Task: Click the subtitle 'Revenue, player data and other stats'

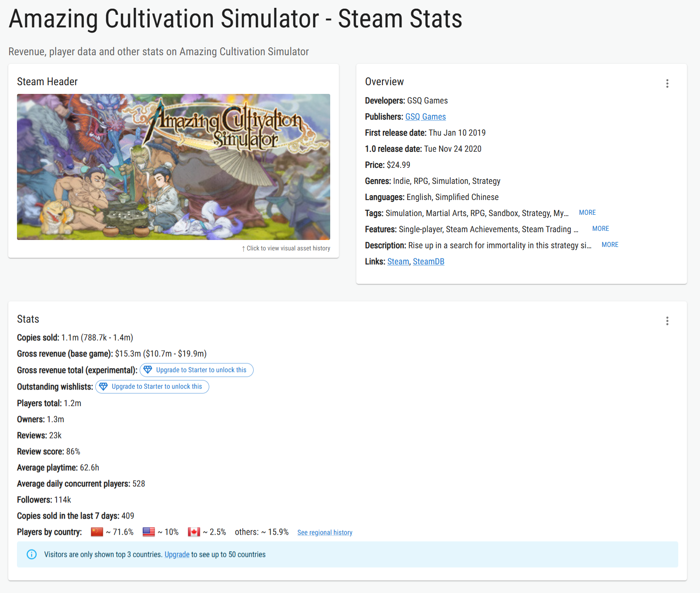Action: [x=159, y=51]
